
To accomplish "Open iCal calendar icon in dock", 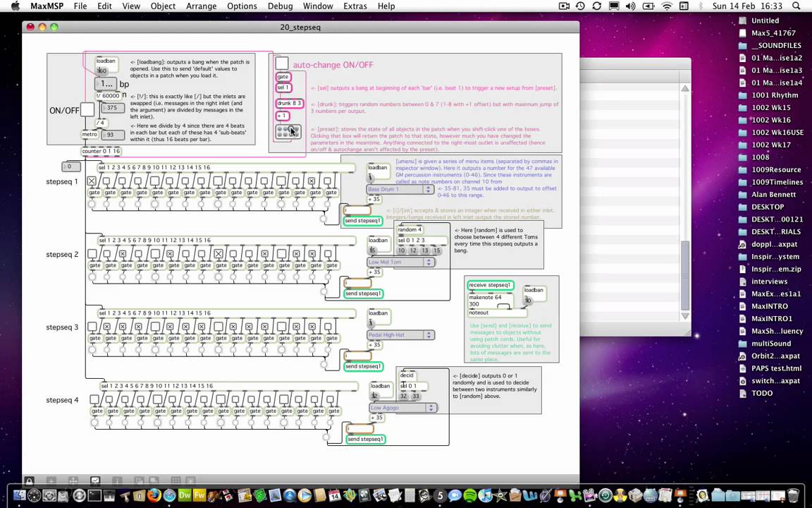I will tap(335, 495).
